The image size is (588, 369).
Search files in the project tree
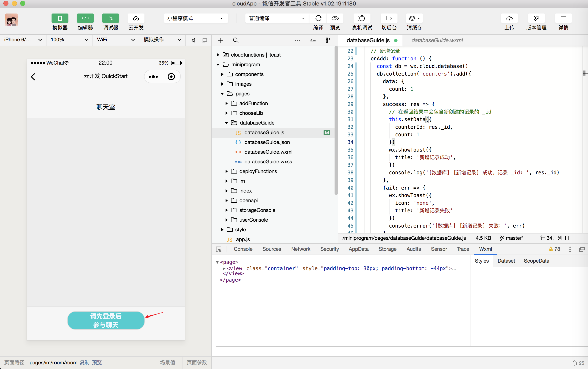point(235,40)
